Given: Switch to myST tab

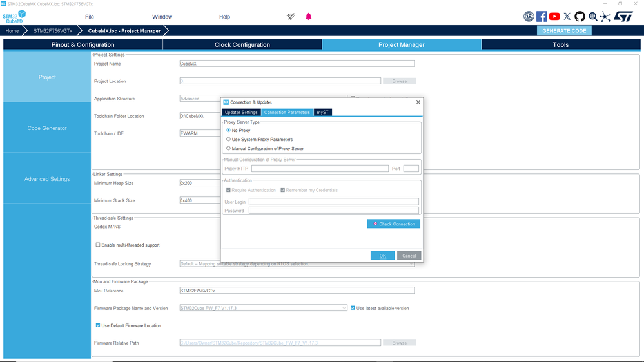Looking at the screenshot, I should click(322, 113).
